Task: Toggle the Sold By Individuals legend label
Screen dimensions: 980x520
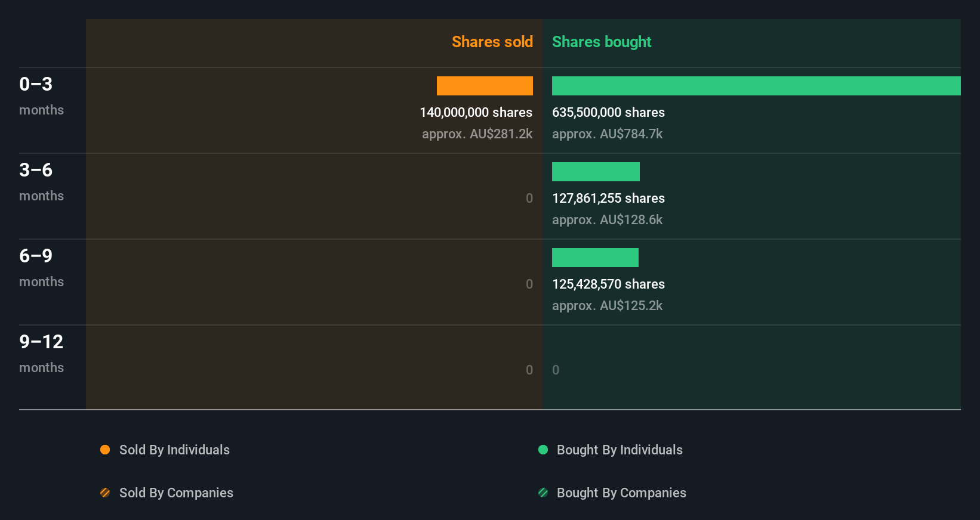Action: [x=174, y=450]
